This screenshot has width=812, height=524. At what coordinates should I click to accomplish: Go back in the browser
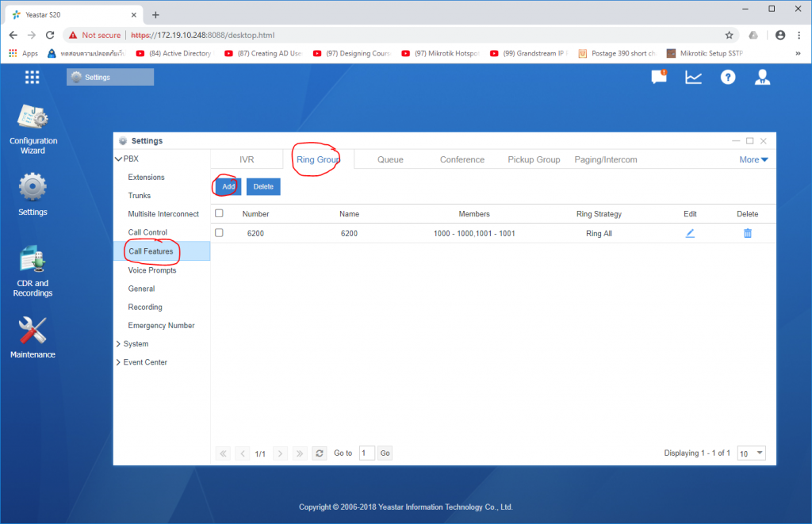(x=13, y=35)
